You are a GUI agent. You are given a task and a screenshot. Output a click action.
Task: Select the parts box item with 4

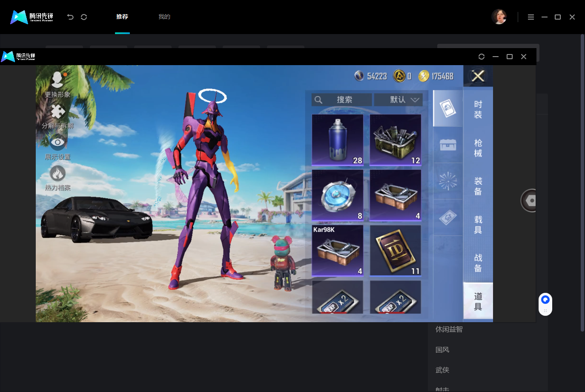coord(396,195)
